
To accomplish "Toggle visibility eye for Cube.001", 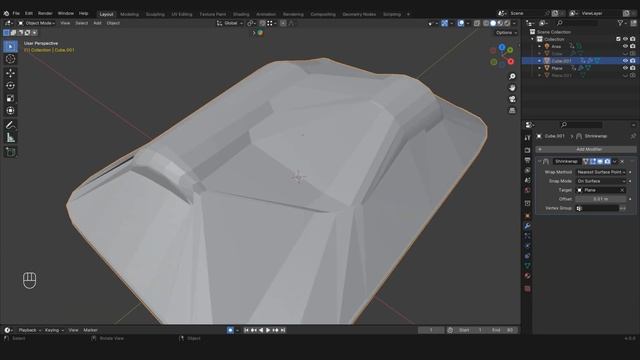I will click(x=625, y=61).
